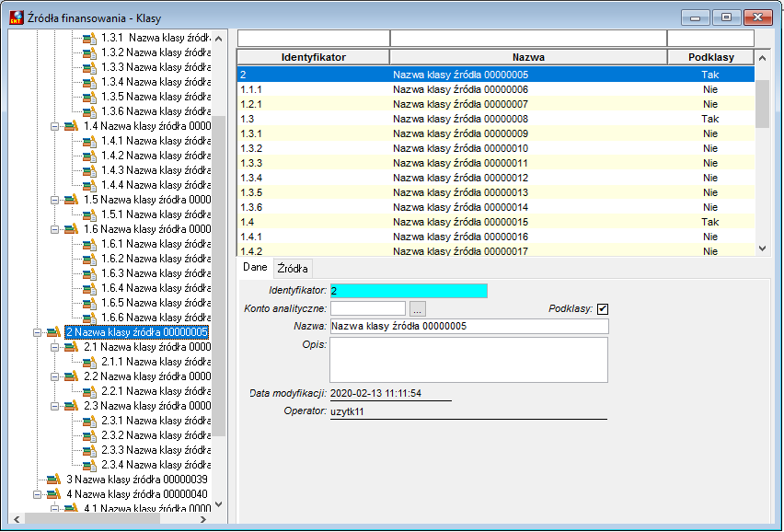Click into the Opis text area
This screenshot has height=532, width=784.
pyautogui.click(x=468, y=360)
